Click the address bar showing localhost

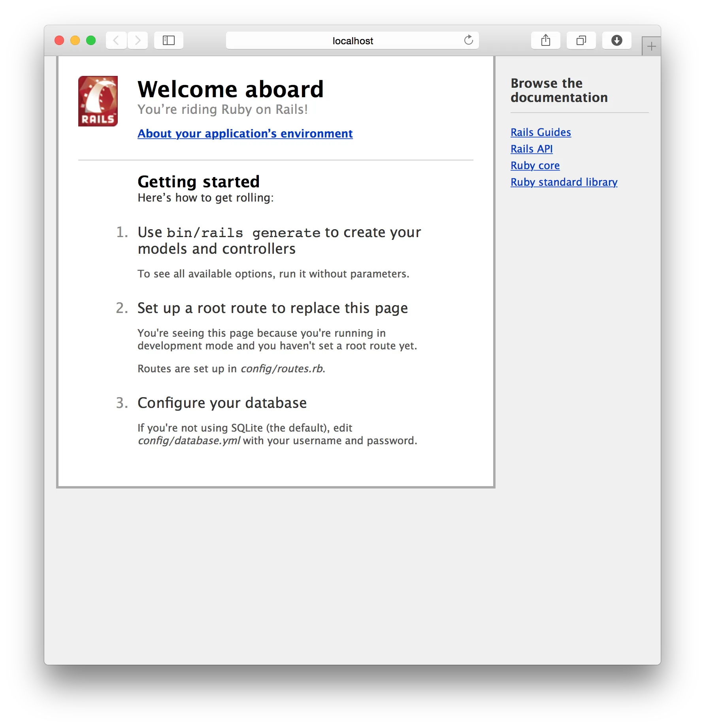(352, 40)
